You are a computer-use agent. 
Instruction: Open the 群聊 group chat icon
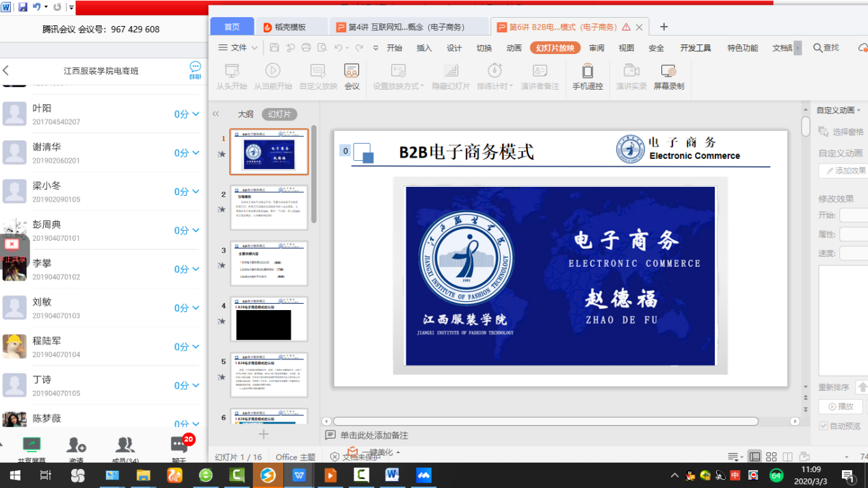pyautogui.click(x=195, y=70)
